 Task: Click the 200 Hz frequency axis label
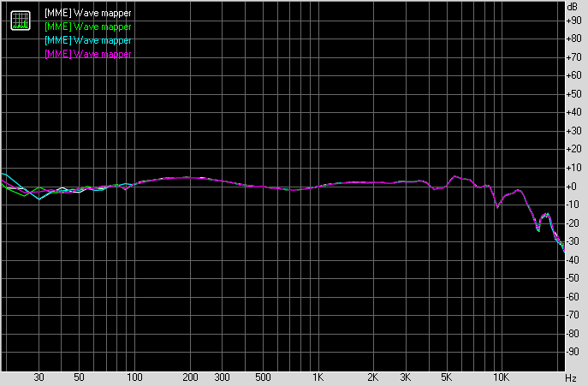(x=190, y=377)
